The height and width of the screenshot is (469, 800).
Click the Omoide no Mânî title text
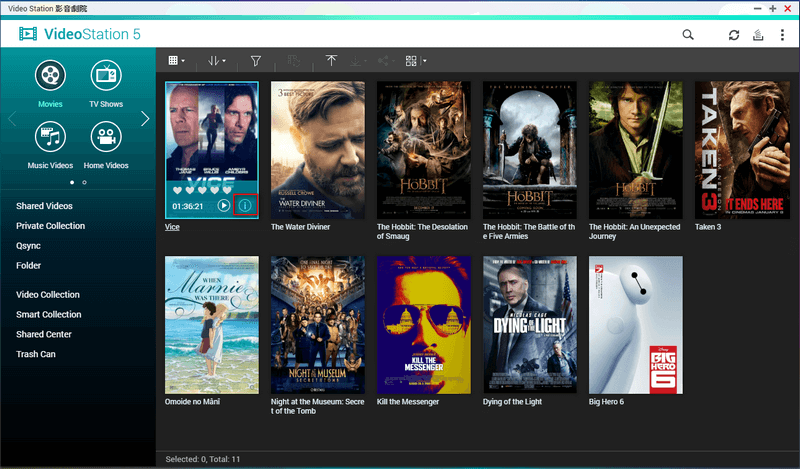tap(192, 402)
